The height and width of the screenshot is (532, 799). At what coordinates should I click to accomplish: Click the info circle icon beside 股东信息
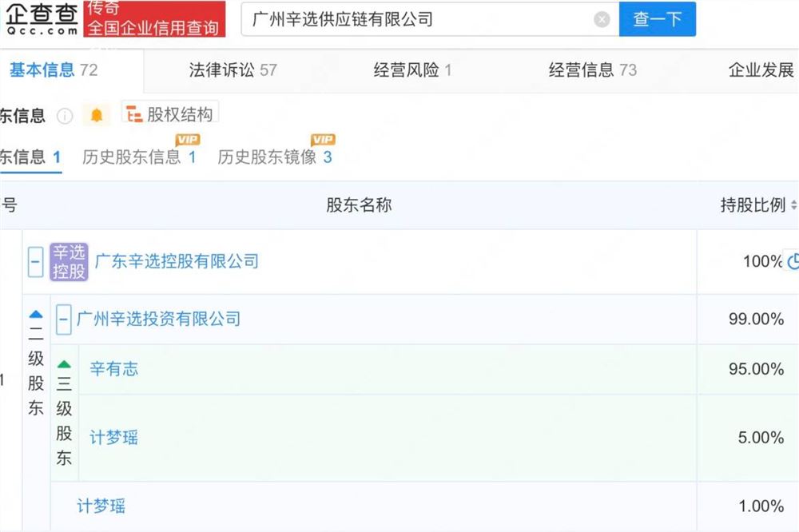pos(62,115)
